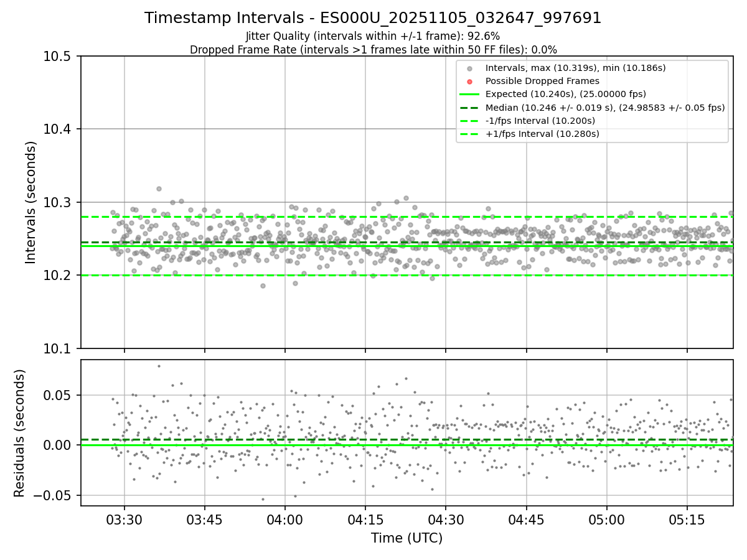Click the 'Intervals (seconds)' y-axis label

click(x=31, y=202)
